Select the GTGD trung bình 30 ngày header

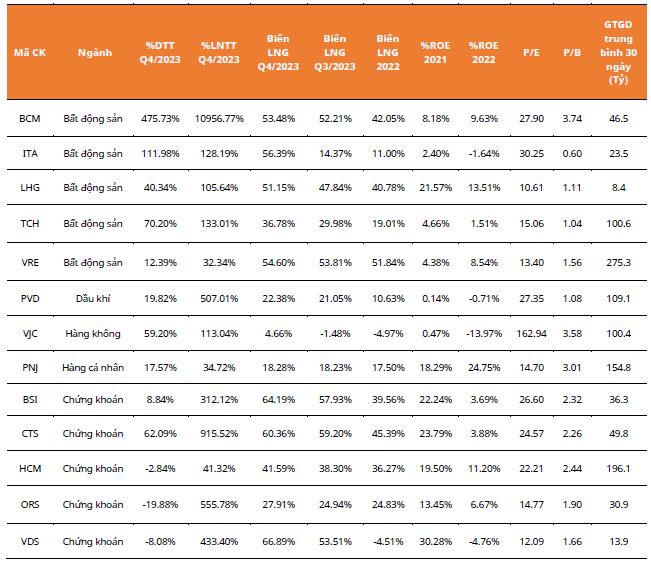618,52
